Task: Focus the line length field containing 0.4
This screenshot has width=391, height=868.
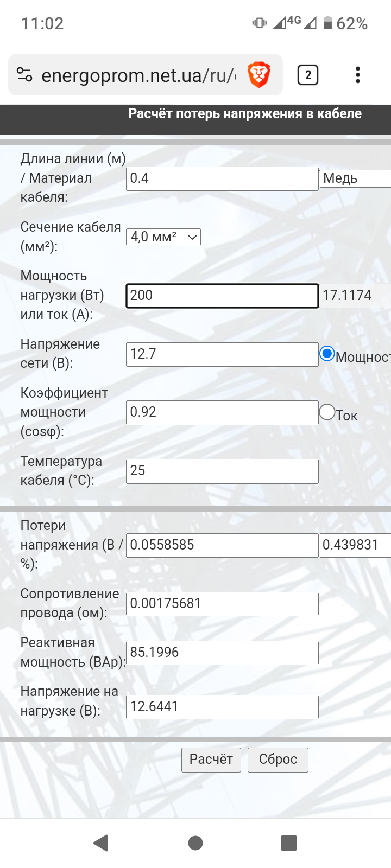Action: click(x=222, y=178)
